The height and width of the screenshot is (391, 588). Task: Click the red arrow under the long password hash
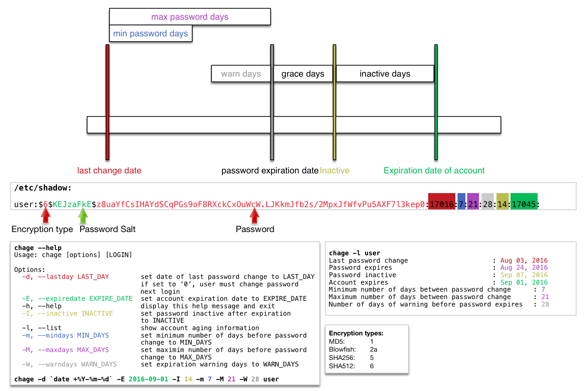tap(254, 216)
